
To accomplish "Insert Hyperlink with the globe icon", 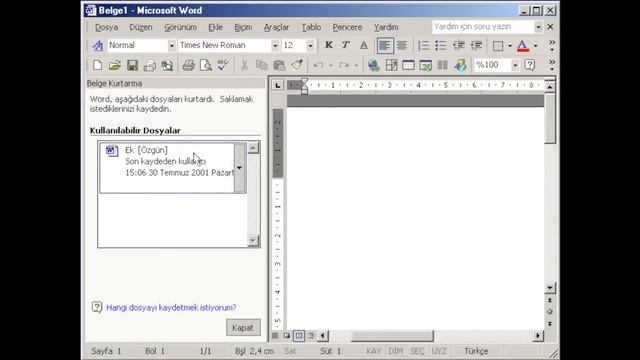I will [373, 65].
